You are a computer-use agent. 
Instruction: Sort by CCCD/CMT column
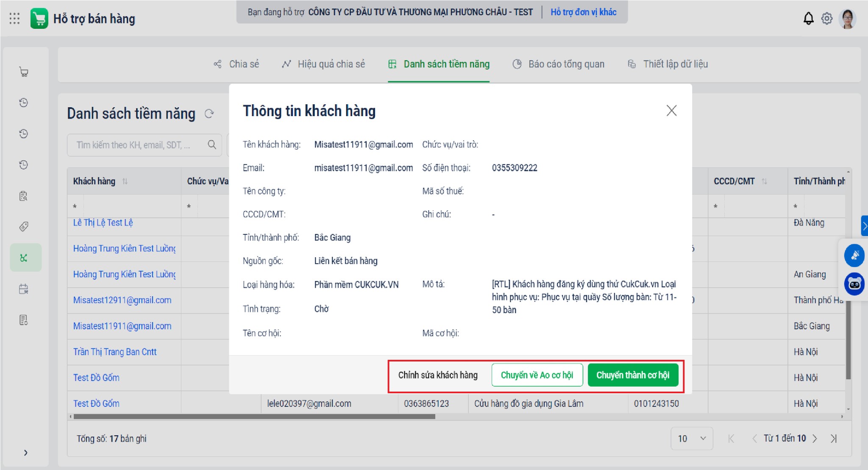click(x=764, y=181)
